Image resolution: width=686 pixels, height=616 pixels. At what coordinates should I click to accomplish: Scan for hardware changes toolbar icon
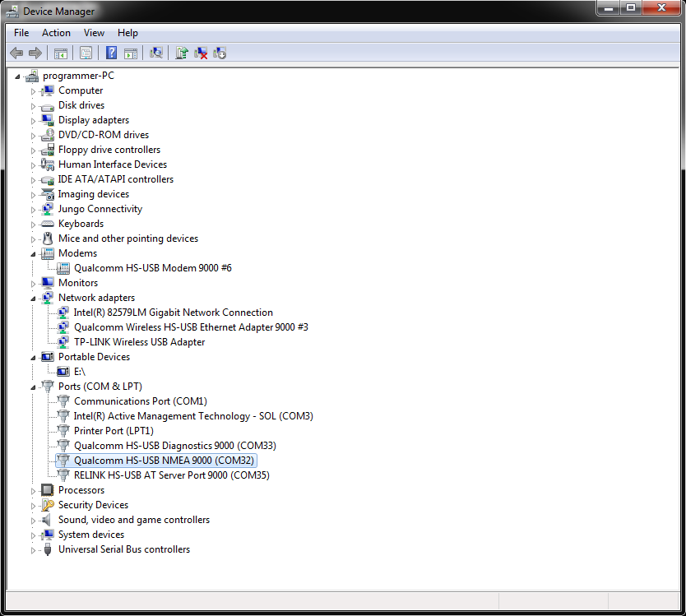pyautogui.click(x=155, y=53)
